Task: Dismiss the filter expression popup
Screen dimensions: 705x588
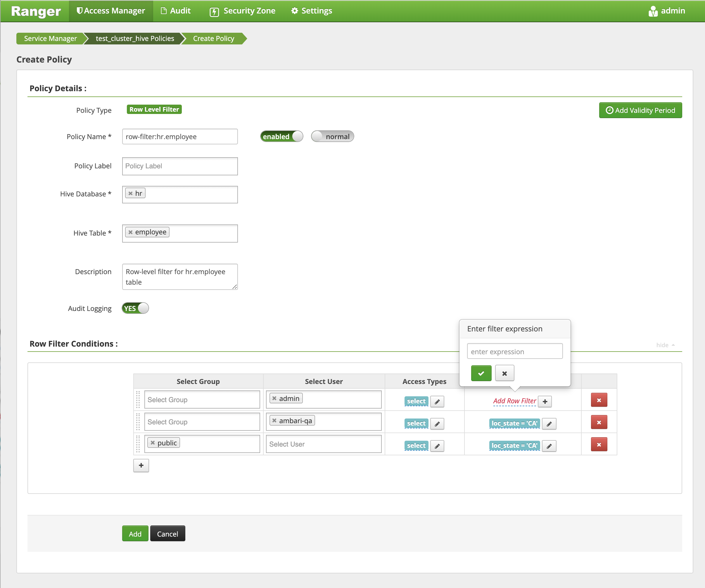Action: pyautogui.click(x=504, y=373)
